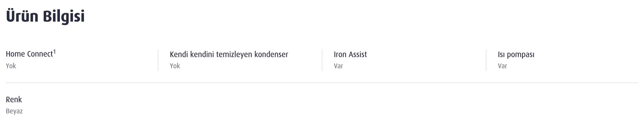Click the word kondenser in the feature label

(x=271, y=54)
